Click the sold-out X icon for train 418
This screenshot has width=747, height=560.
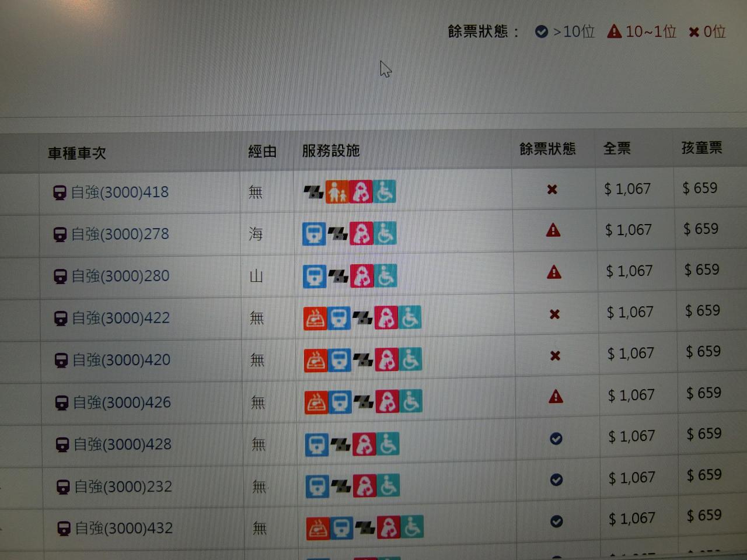tap(552, 190)
